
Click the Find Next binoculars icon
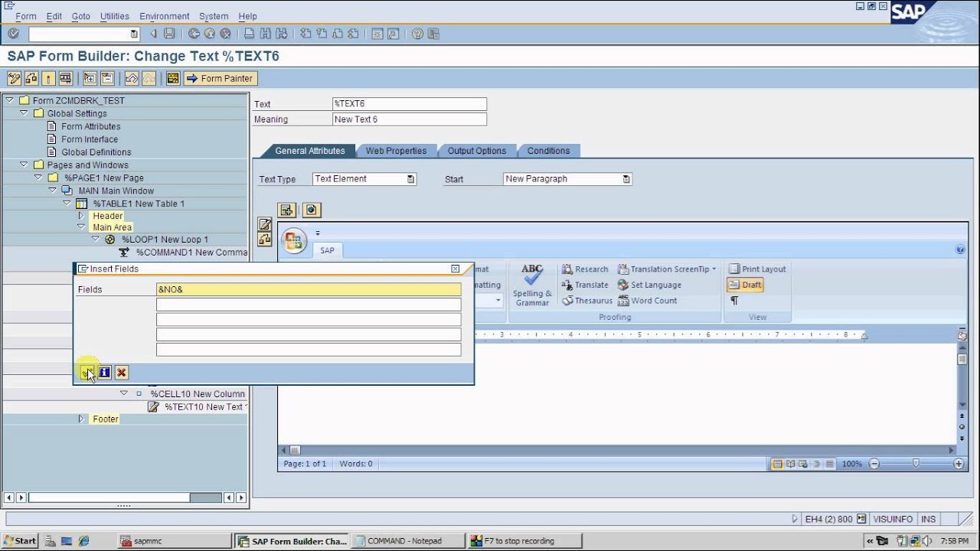coord(281,34)
